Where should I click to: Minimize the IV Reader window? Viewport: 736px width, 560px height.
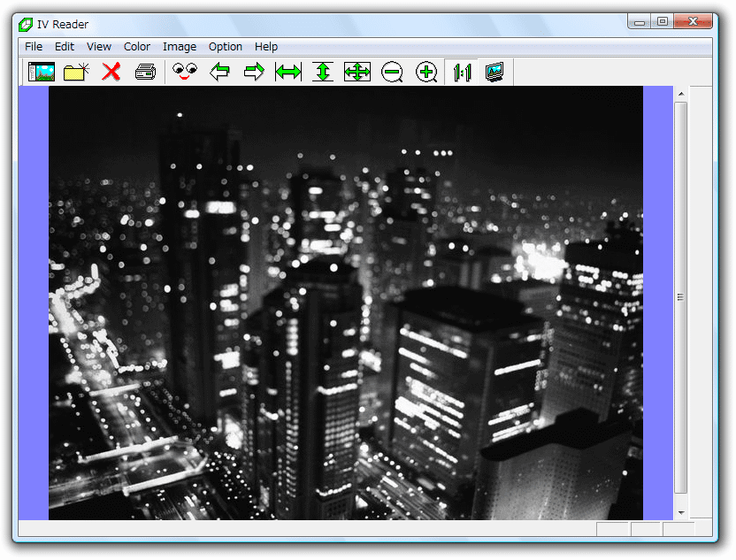coord(640,21)
